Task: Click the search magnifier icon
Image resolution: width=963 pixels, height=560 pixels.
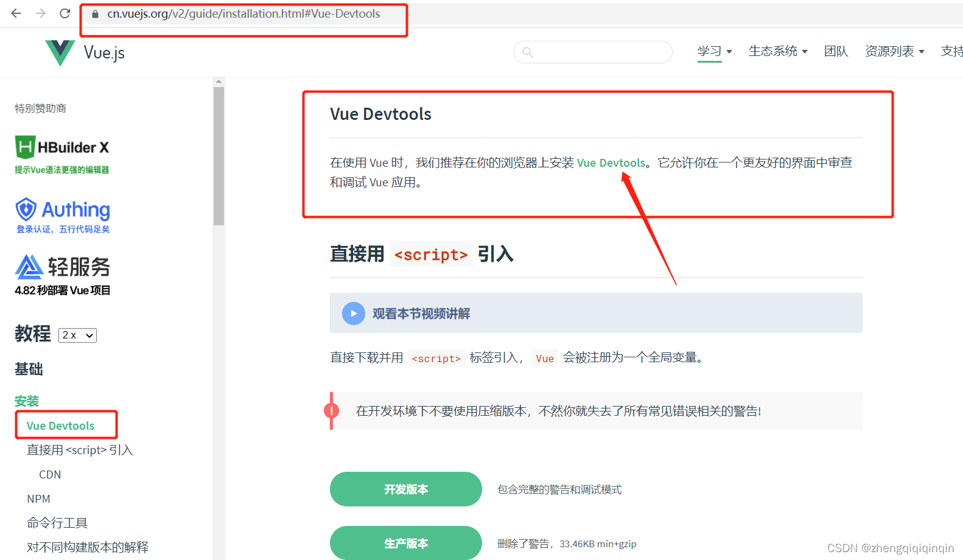Action: [528, 52]
